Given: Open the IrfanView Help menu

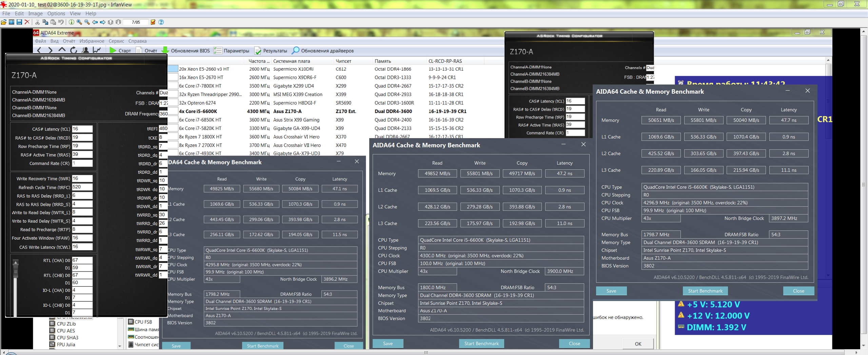Looking at the screenshot, I should pyautogui.click(x=91, y=14).
